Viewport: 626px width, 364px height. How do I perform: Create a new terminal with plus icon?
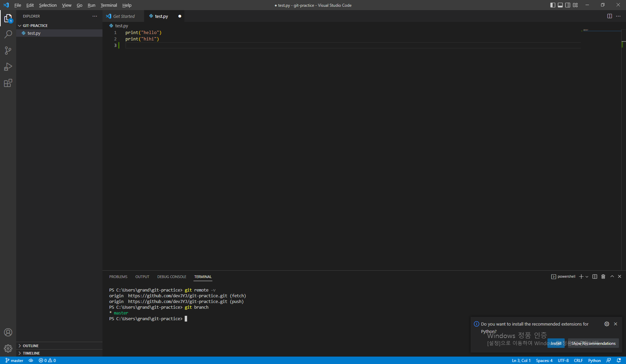coord(581,277)
